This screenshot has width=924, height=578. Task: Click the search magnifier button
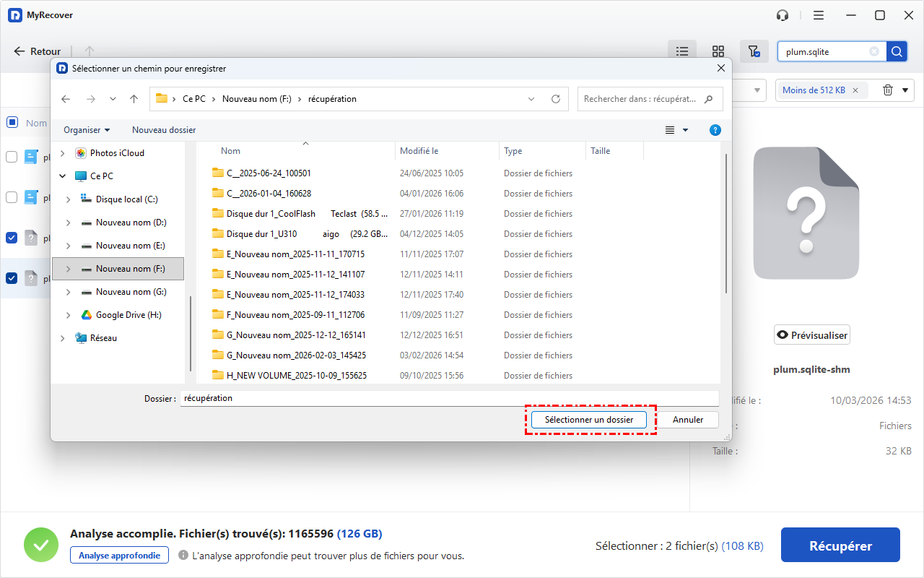(896, 51)
